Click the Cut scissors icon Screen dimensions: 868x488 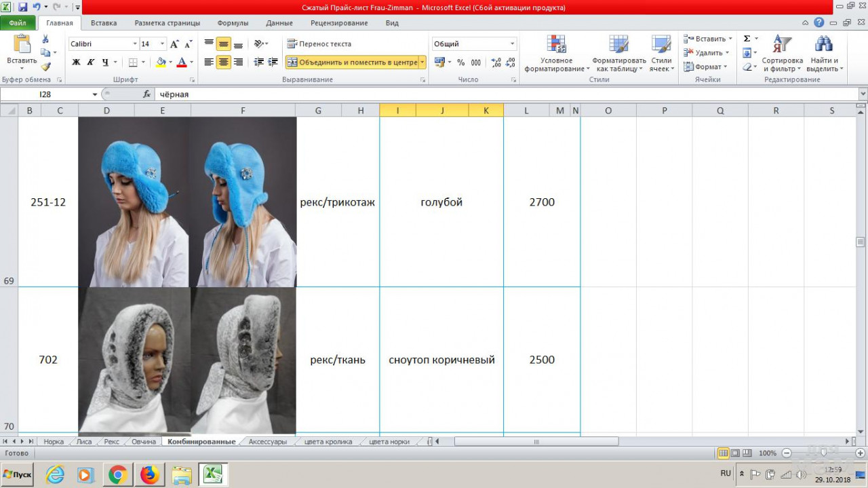pyautogui.click(x=45, y=39)
